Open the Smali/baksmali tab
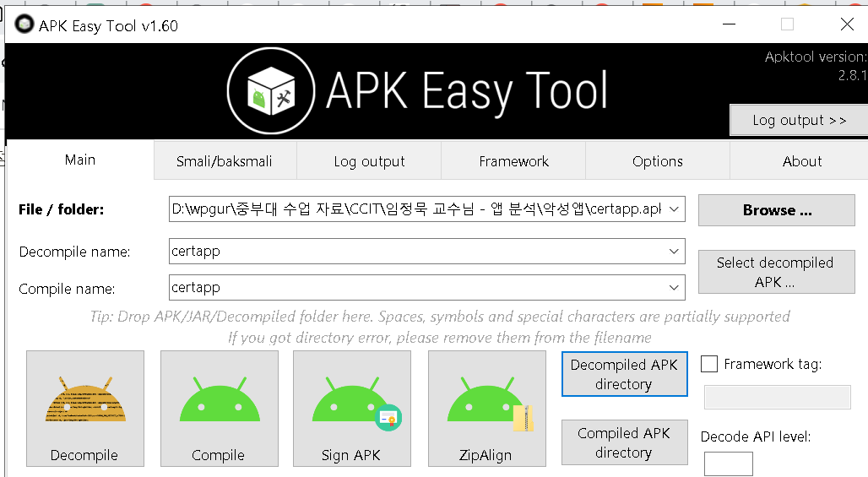This screenshot has height=477, width=868. 225,161
